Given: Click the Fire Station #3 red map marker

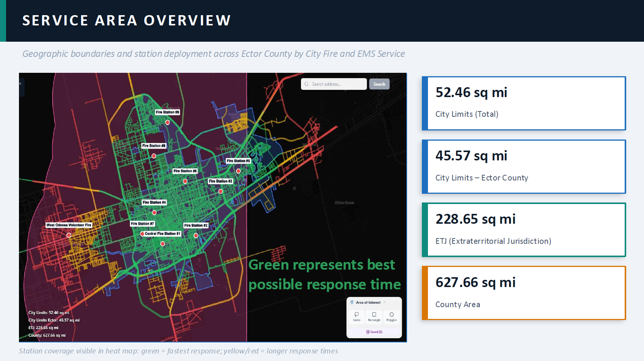Looking at the screenshot, I should 221,191.
